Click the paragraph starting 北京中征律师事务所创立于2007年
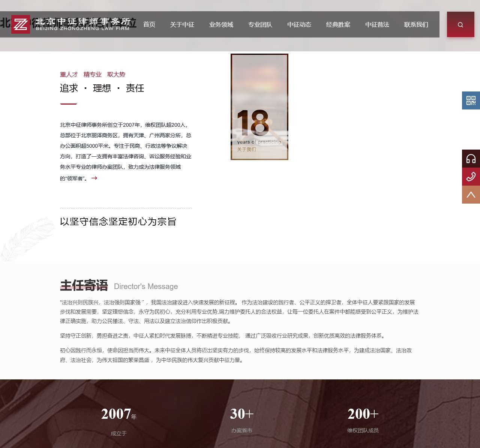The width and height of the screenshot is (480, 448). click(126, 151)
